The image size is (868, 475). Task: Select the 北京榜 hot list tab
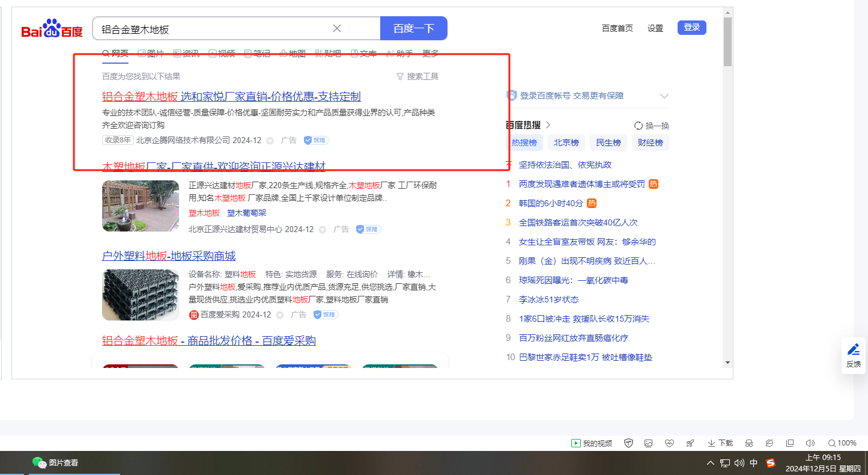tap(566, 142)
